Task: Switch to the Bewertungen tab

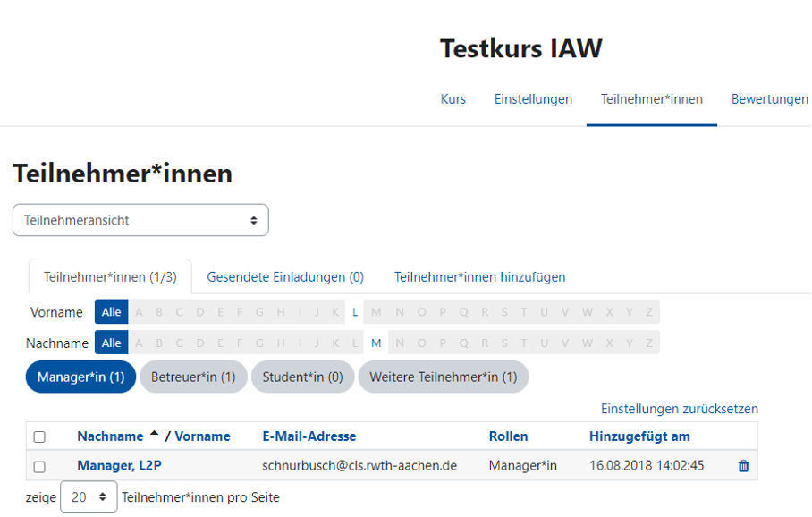Action: click(769, 99)
